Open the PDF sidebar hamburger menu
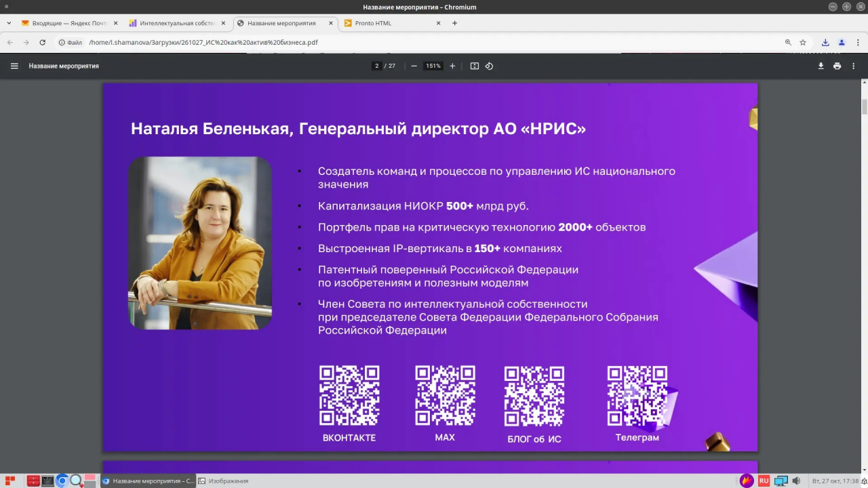 (x=14, y=66)
